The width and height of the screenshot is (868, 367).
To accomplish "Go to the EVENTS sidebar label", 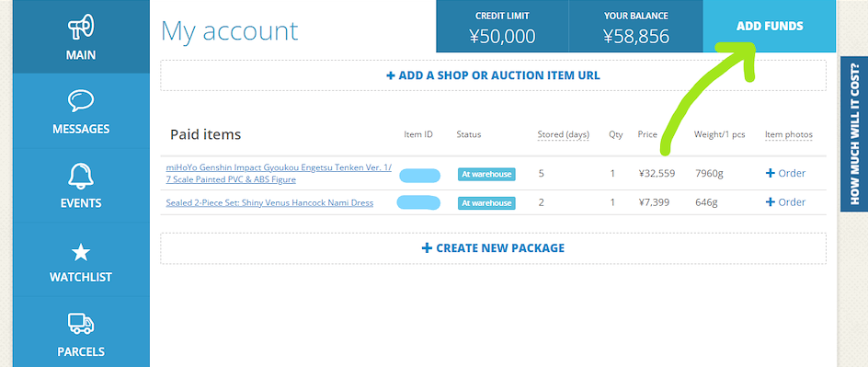I will pyautogui.click(x=81, y=203).
